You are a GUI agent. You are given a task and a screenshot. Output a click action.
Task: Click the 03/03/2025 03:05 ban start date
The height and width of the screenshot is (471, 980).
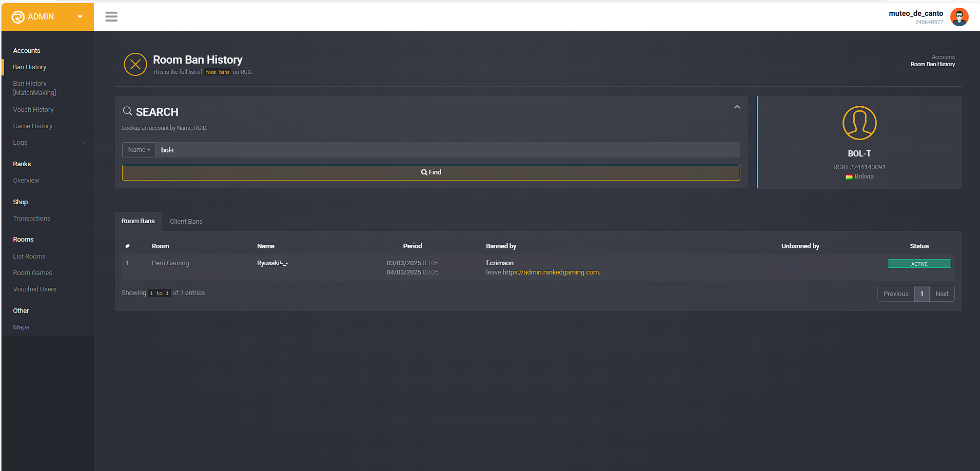[x=413, y=263]
